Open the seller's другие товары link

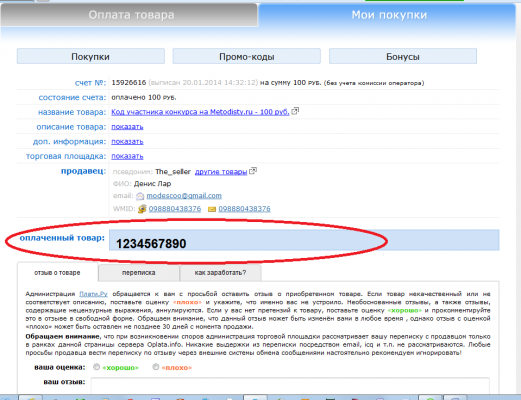(221, 172)
